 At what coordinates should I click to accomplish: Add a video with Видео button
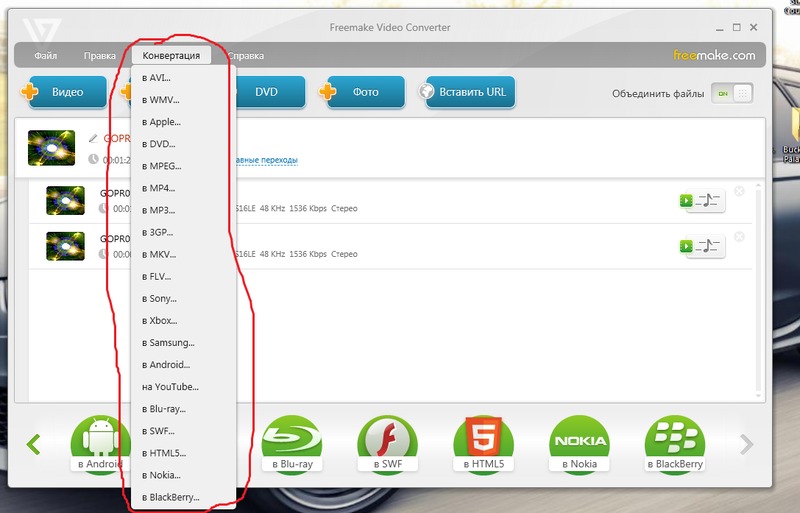(x=67, y=92)
